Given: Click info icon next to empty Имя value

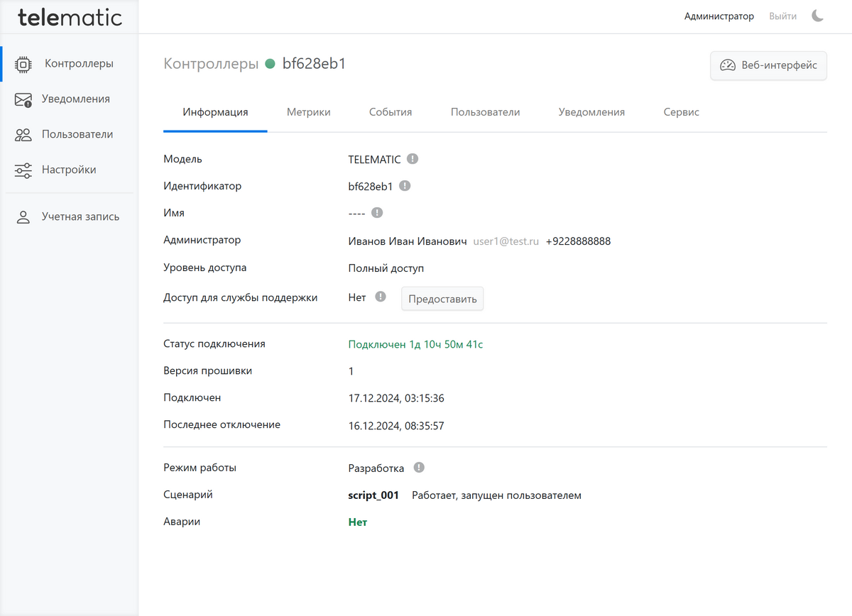Looking at the screenshot, I should click(377, 212).
